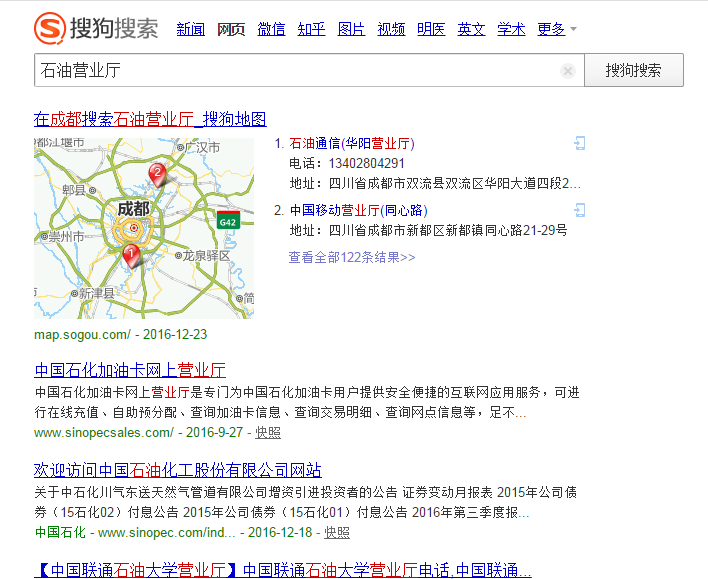Click 崇州市 label on the map
The width and height of the screenshot is (708, 579).
(x=66, y=236)
